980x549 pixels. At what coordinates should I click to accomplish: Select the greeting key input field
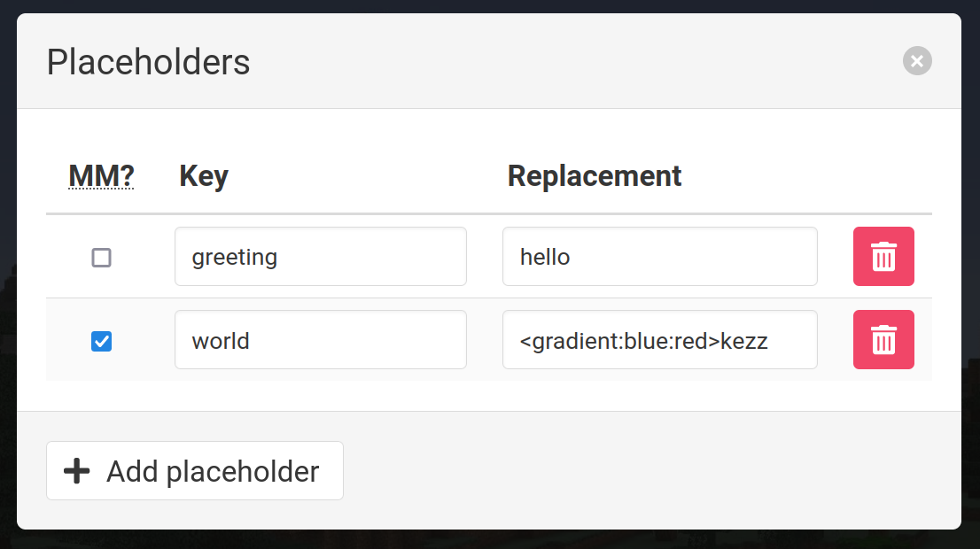[320, 257]
